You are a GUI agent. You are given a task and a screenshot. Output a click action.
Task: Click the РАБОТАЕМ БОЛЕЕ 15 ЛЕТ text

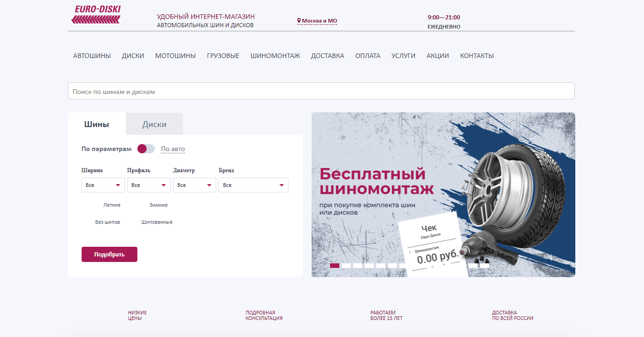click(386, 315)
